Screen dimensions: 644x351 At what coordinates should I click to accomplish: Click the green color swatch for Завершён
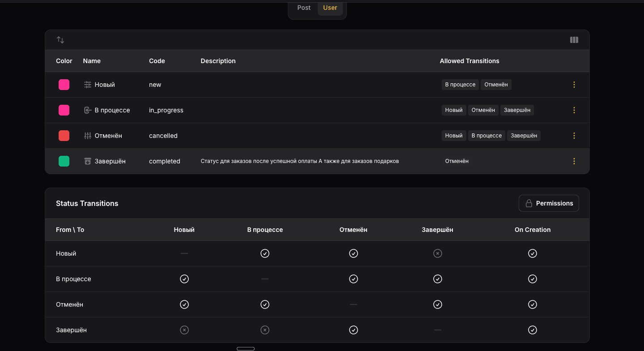click(64, 161)
